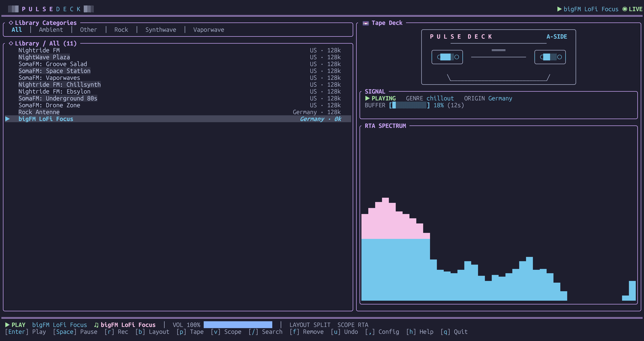644x341 pixels.
Task: Click the [v] Scope shortcut
Action: 226,332
